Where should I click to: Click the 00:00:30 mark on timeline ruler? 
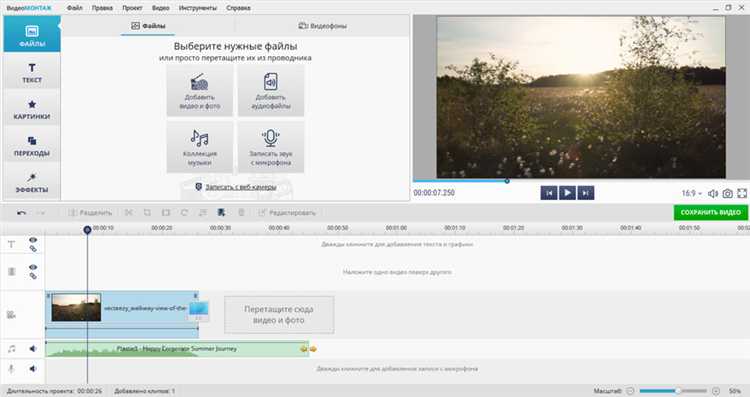[x=220, y=228]
